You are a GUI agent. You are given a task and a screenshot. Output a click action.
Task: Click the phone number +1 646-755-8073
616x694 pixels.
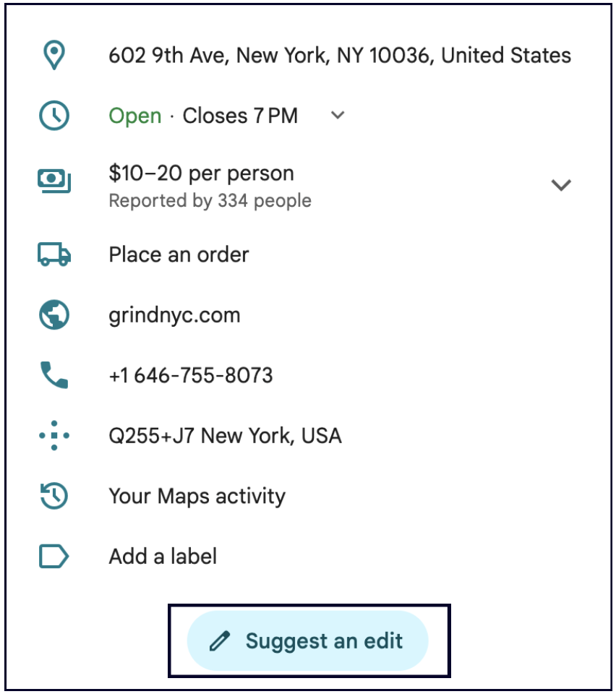tap(191, 375)
